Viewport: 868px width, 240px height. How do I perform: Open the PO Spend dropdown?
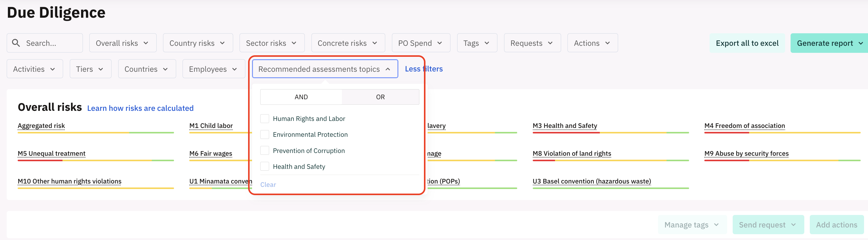(x=421, y=43)
